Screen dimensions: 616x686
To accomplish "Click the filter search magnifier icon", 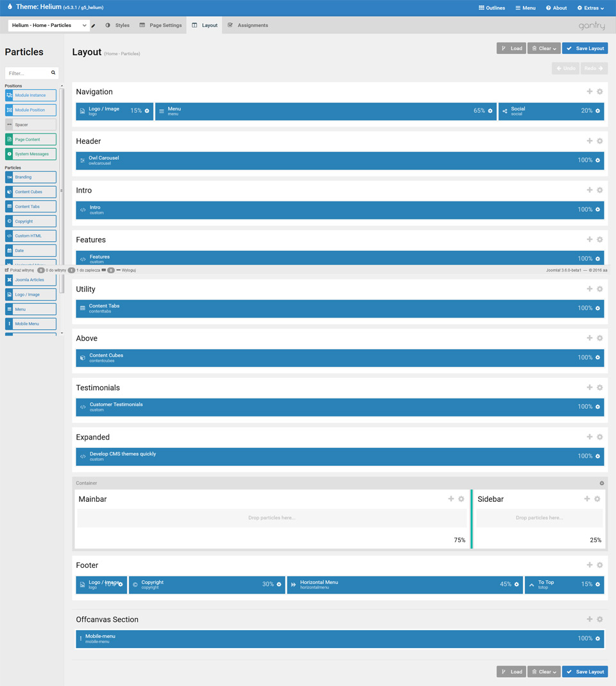I will pyautogui.click(x=53, y=73).
